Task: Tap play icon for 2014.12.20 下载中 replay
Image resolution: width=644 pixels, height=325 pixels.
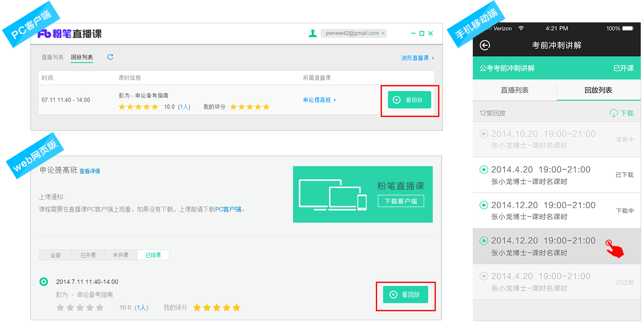Action: [x=484, y=205]
